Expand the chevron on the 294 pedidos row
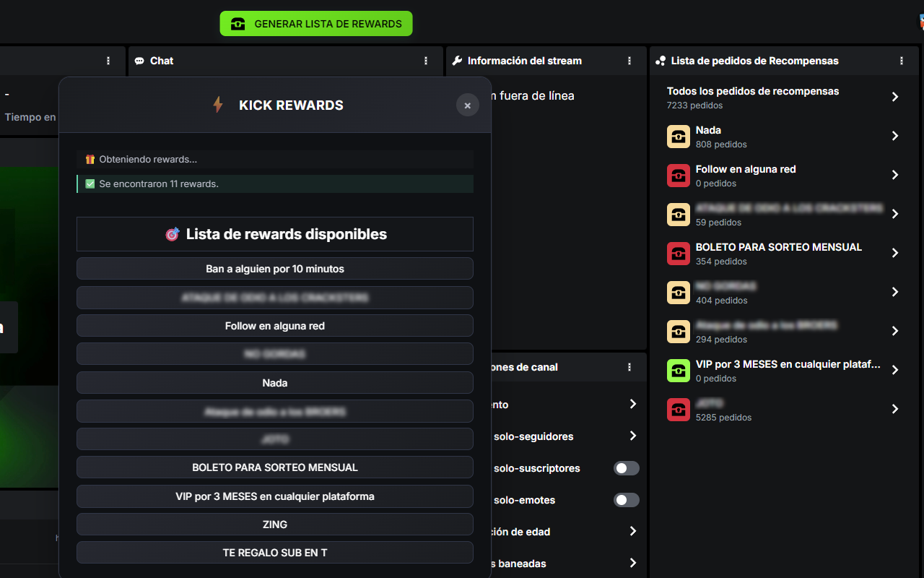This screenshot has height=578, width=924. coord(895,331)
